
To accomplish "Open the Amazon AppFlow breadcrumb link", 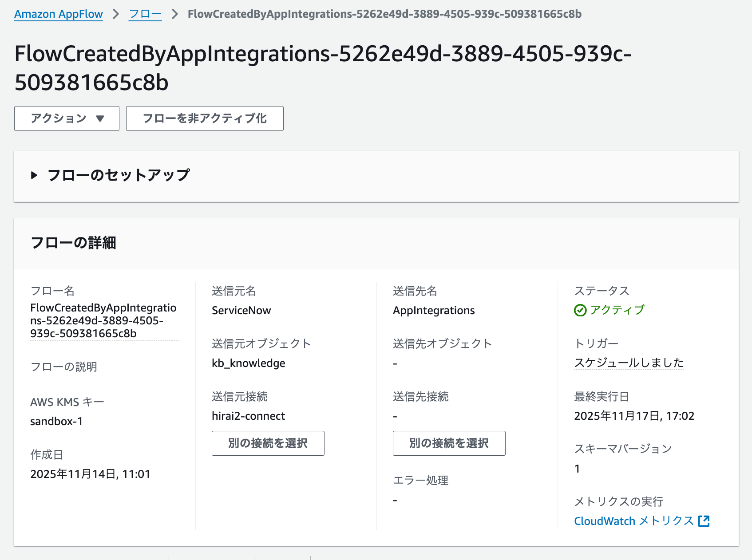I will (x=58, y=14).
